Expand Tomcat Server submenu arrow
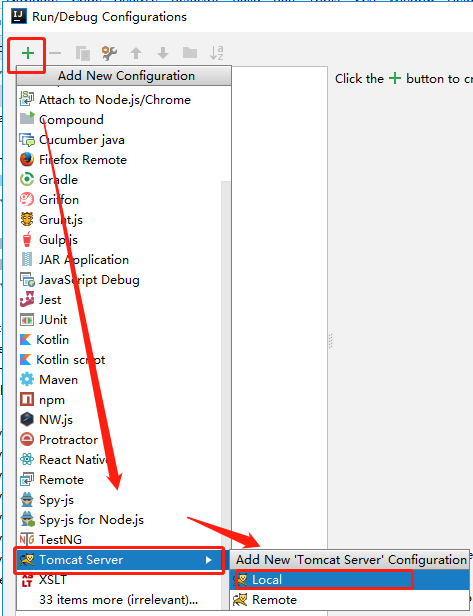The height and width of the screenshot is (616, 473). click(x=209, y=560)
